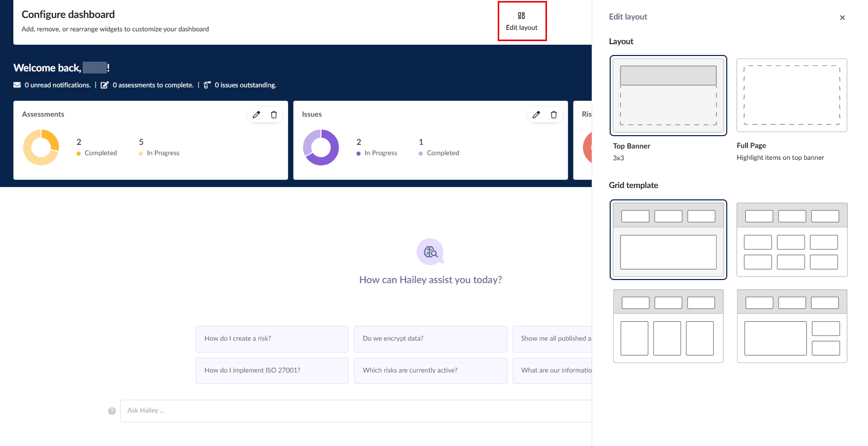Close the Edit layout panel
868x446 pixels.
click(842, 17)
